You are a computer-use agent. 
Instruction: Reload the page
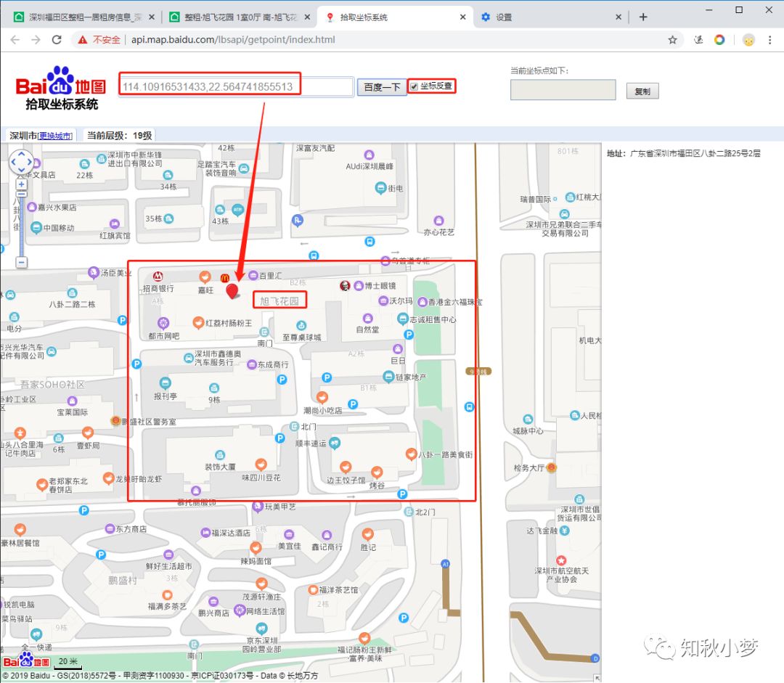pos(57,39)
